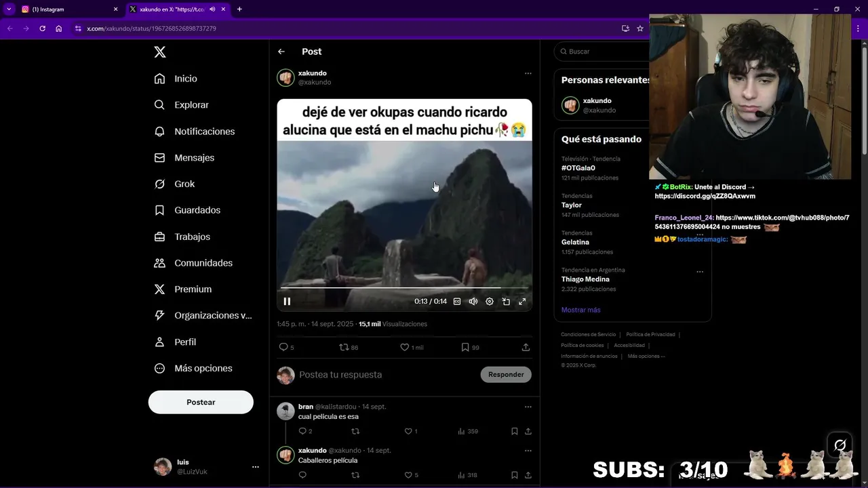Viewport: 868px width, 488px height.
Task: Share the main post via share icon
Action: coord(526,347)
